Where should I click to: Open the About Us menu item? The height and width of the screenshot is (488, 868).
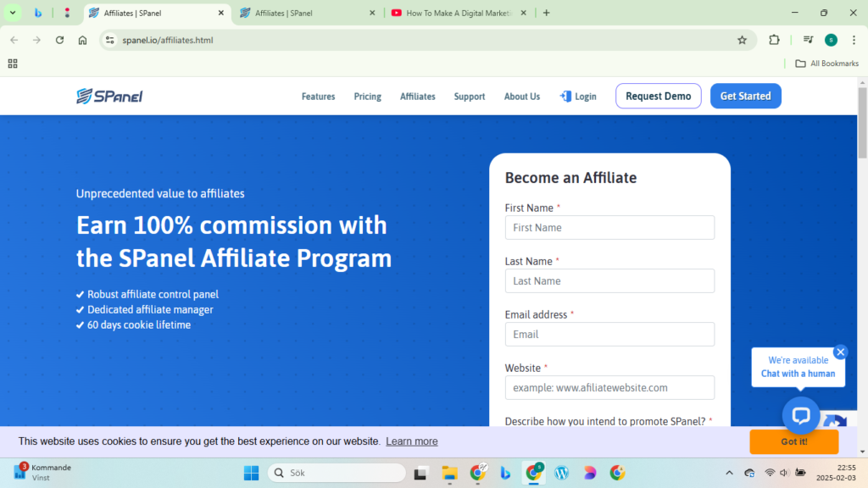coord(521,97)
